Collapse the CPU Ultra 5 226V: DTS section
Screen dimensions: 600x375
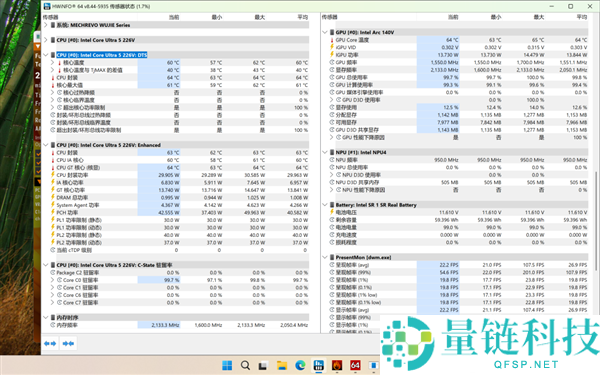point(46,55)
